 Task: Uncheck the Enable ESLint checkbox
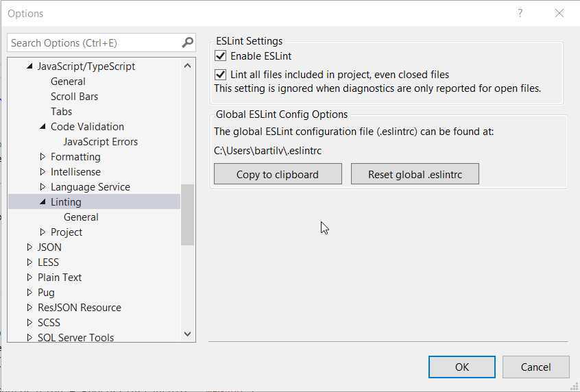[x=221, y=56]
